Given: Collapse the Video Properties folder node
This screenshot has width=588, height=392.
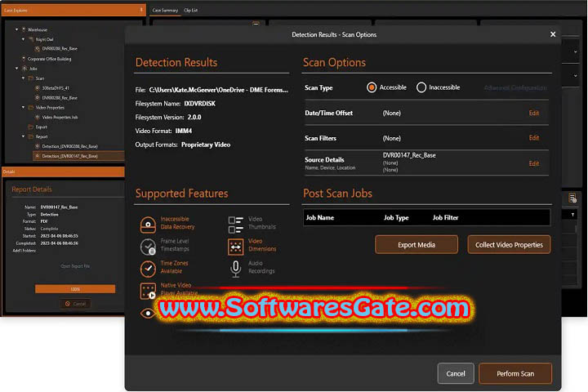Looking at the screenshot, I should pos(23,107).
